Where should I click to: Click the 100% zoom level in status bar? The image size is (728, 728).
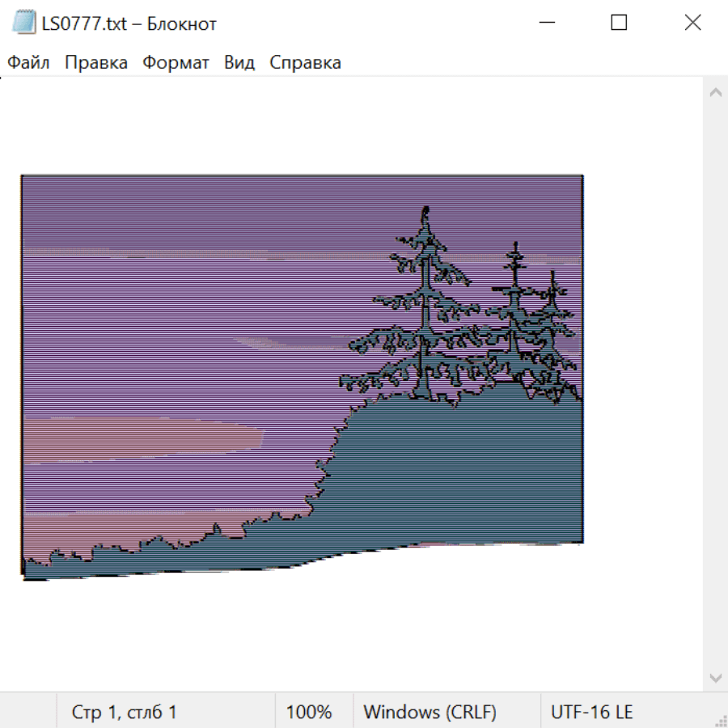point(309,712)
